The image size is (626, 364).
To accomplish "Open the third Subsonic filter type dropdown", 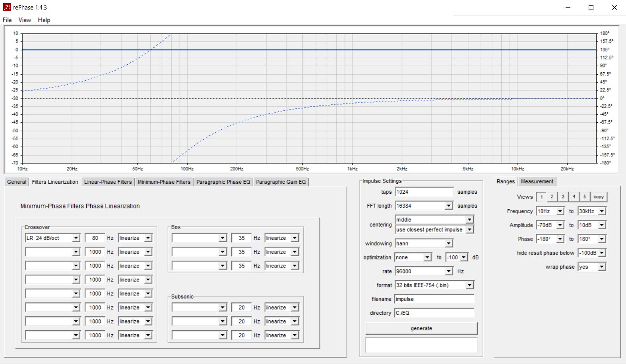I will 199,335.
